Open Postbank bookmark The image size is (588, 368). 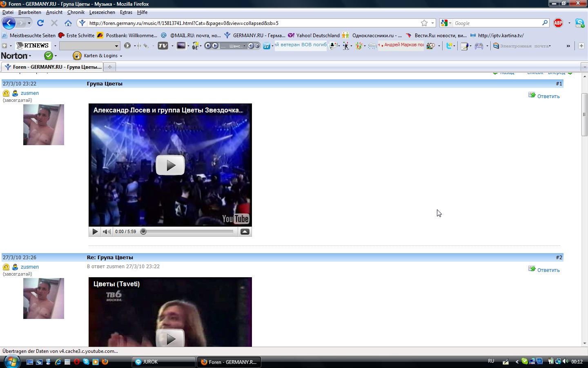127,36
